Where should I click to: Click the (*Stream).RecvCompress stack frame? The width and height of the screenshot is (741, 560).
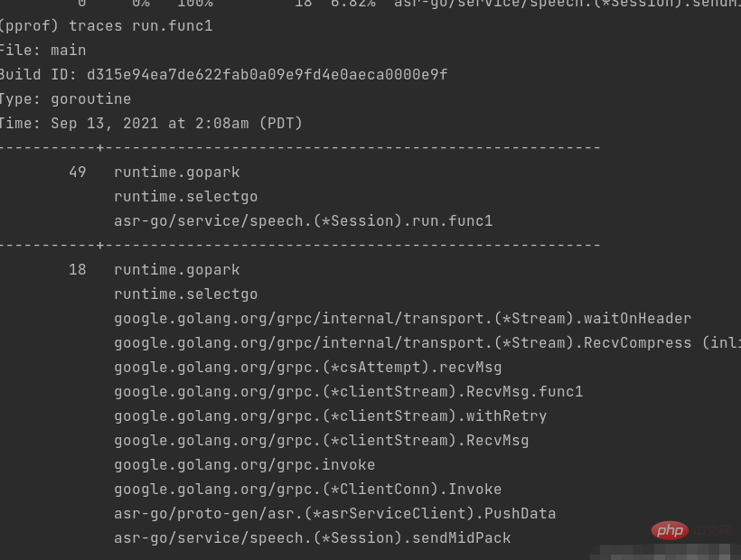pos(402,342)
